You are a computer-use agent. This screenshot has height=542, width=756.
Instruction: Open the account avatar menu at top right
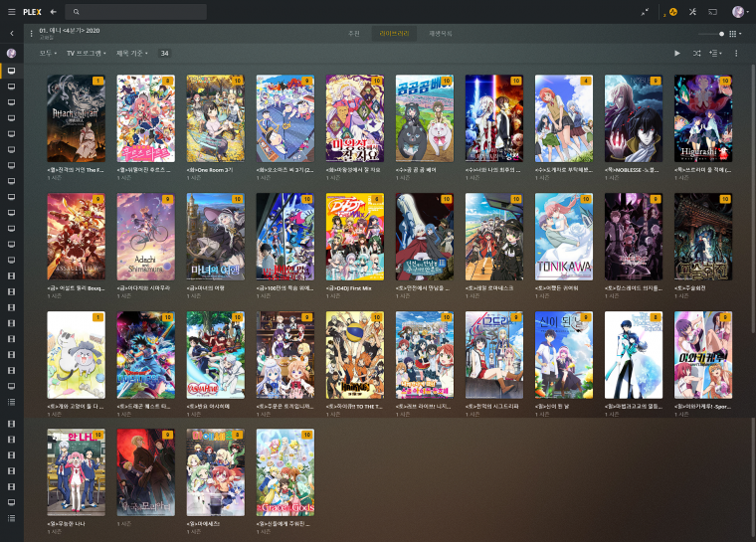pyautogui.click(x=738, y=12)
